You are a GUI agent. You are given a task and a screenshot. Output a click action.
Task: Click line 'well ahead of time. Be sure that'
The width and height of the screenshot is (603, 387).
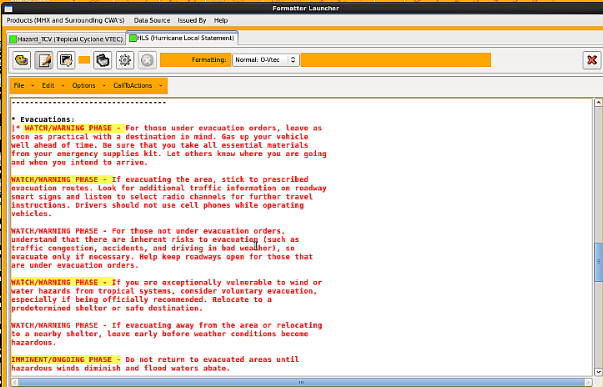[160, 145]
